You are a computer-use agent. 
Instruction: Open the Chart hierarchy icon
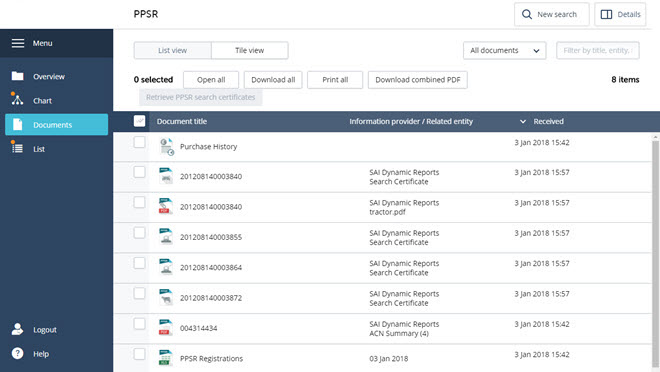(x=17, y=100)
